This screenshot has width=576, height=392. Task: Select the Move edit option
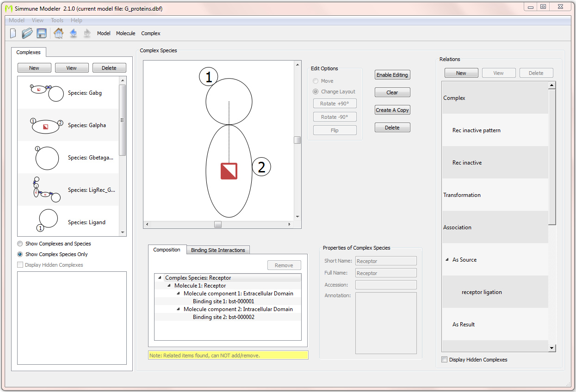pos(316,81)
